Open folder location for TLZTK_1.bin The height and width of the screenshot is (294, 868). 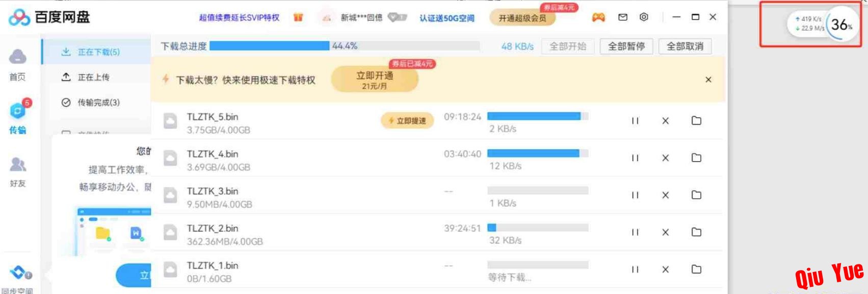[x=696, y=269]
